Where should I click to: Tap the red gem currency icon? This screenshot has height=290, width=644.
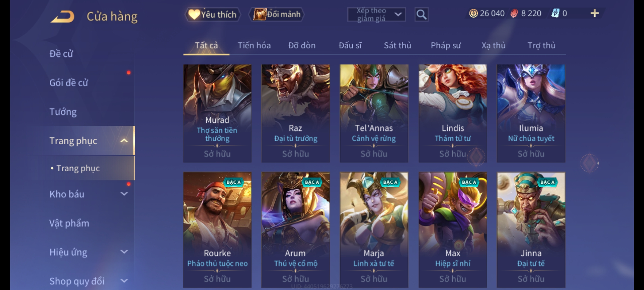point(514,13)
